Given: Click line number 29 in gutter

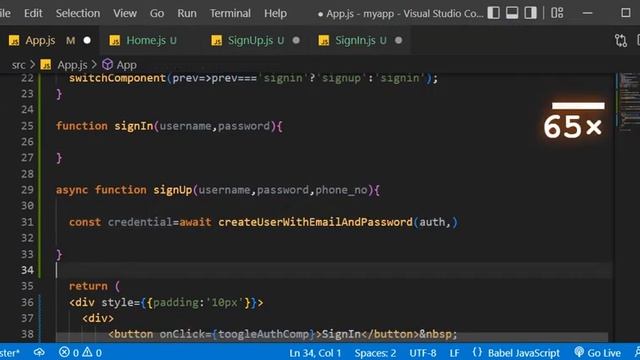Looking at the screenshot, I should (27, 190).
